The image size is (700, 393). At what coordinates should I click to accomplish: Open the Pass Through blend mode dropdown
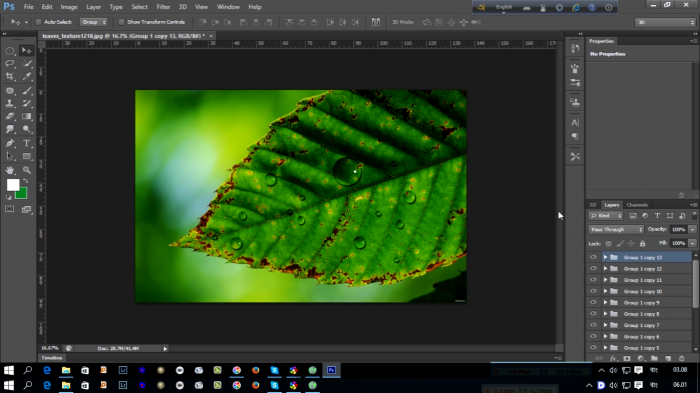(x=616, y=230)
